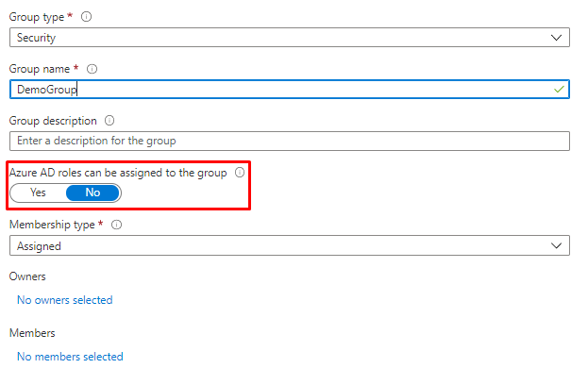Click the green validation checkmark in Group name
The image size is (588, 385).
click(x=560, y=89)
